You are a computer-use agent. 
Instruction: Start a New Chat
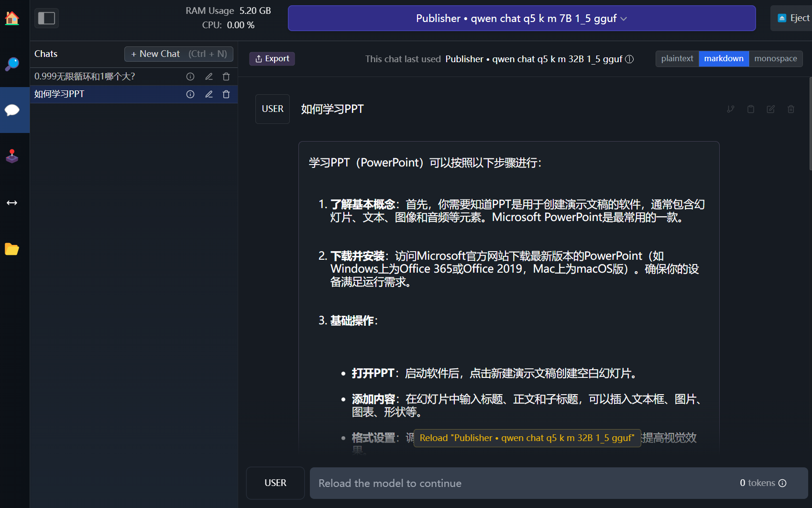179,54
